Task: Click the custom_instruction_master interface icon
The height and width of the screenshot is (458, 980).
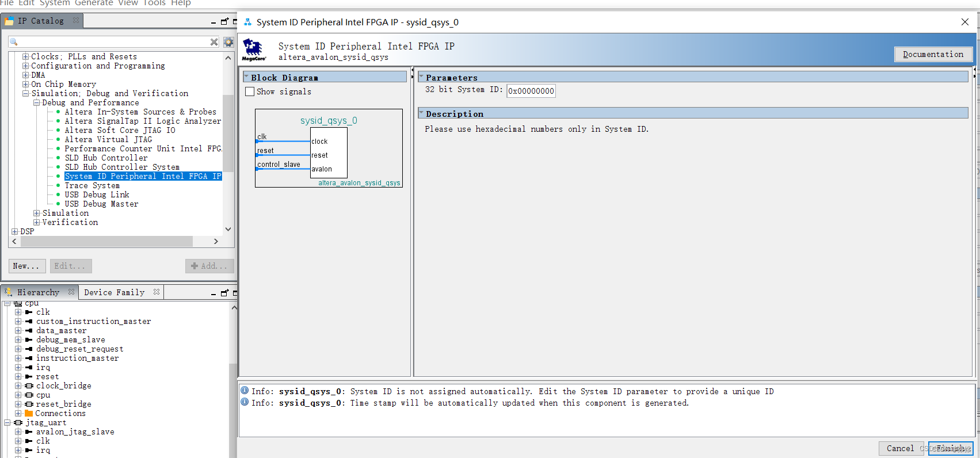Action: click(x=29, y=321)
